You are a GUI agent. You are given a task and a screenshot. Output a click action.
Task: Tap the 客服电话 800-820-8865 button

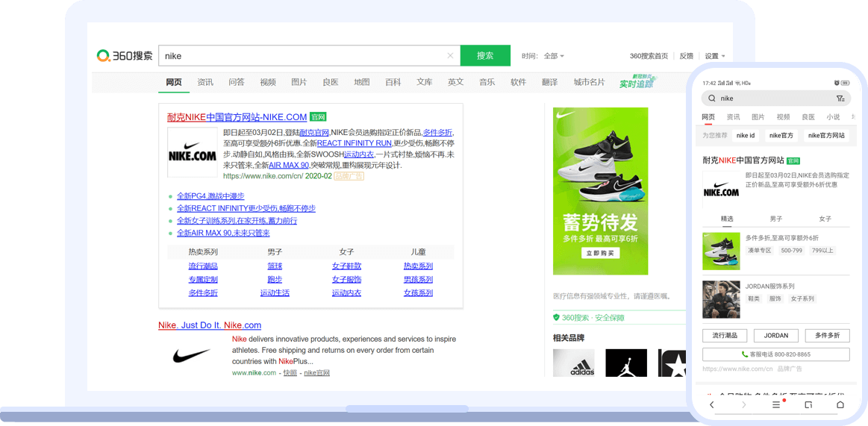[x=775, y=354]
